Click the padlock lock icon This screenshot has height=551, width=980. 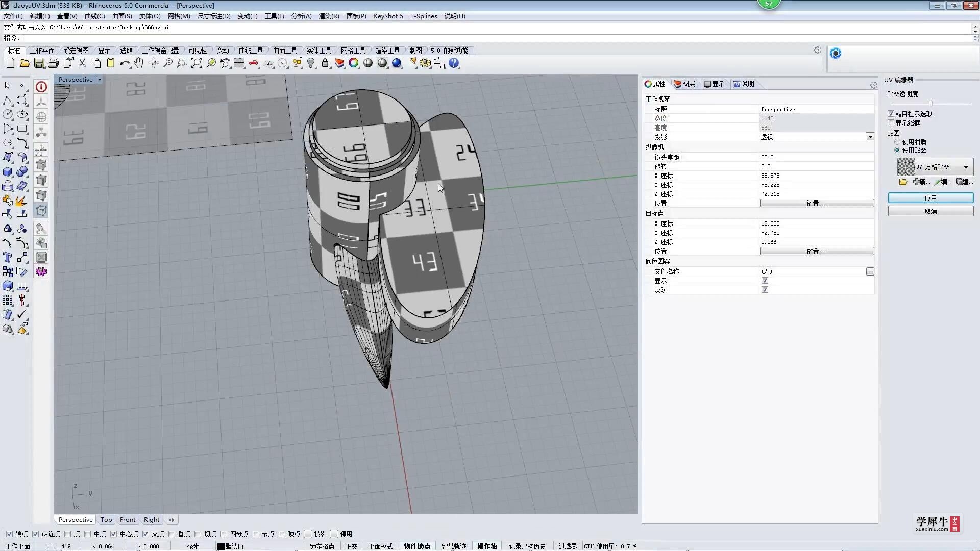click(325, 63)
